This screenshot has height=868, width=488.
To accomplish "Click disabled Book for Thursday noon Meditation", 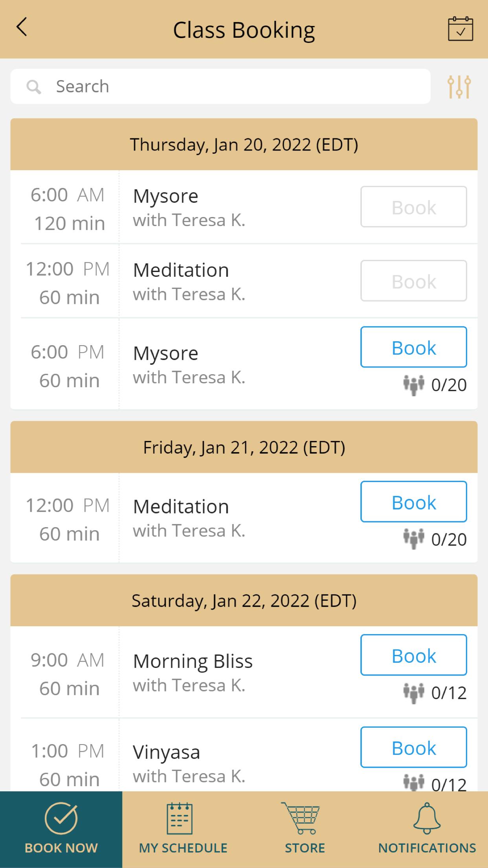I will coord(414,281).
